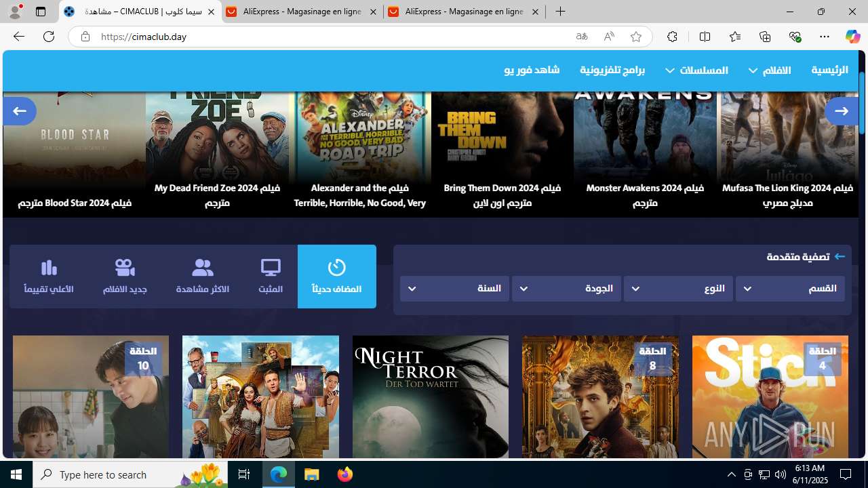Screen dimensions: 868x488
Task: Open the السنة year dropdown
Action: click(x=454, y=289)
